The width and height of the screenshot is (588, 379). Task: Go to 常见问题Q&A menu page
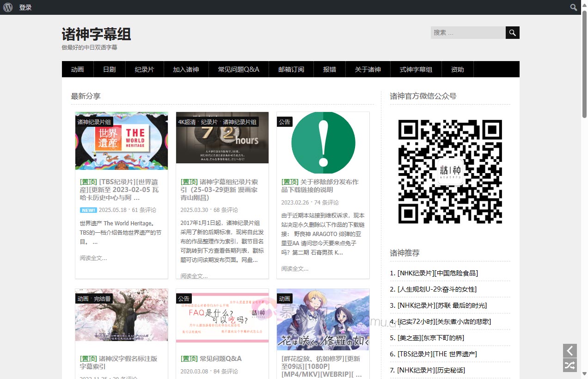coord(239,69)
